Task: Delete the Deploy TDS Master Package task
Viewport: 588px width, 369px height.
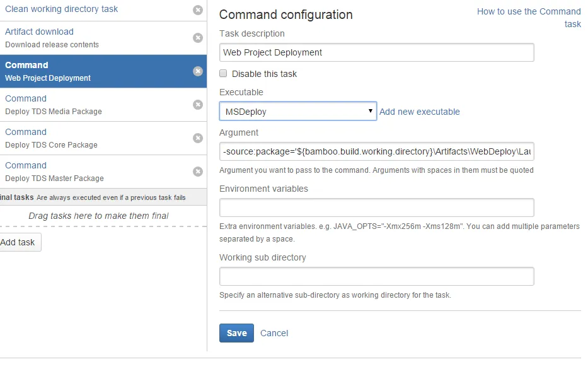Action: pos(198,172)
